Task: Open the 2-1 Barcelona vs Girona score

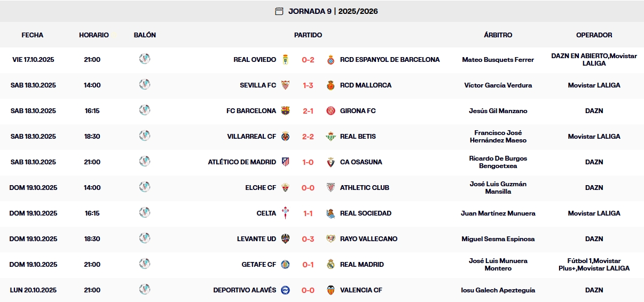Action: (x=308, y=111)
